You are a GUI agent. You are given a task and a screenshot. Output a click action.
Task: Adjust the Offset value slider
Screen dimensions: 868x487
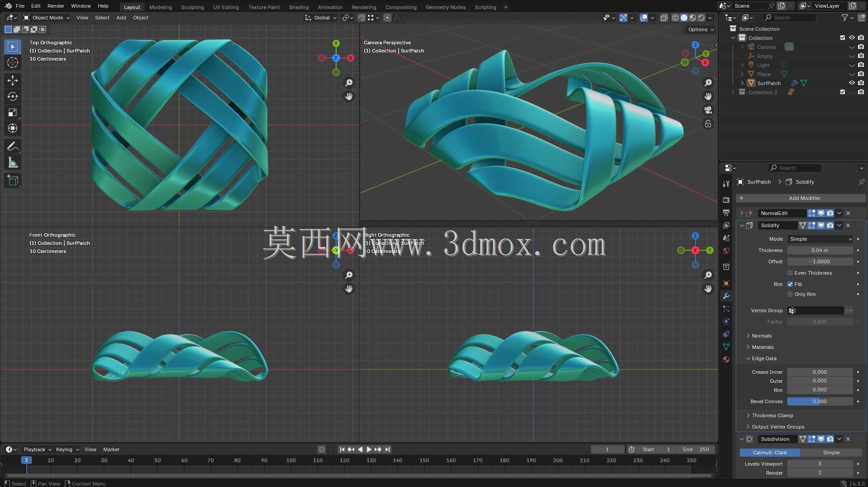pos(820,262)
